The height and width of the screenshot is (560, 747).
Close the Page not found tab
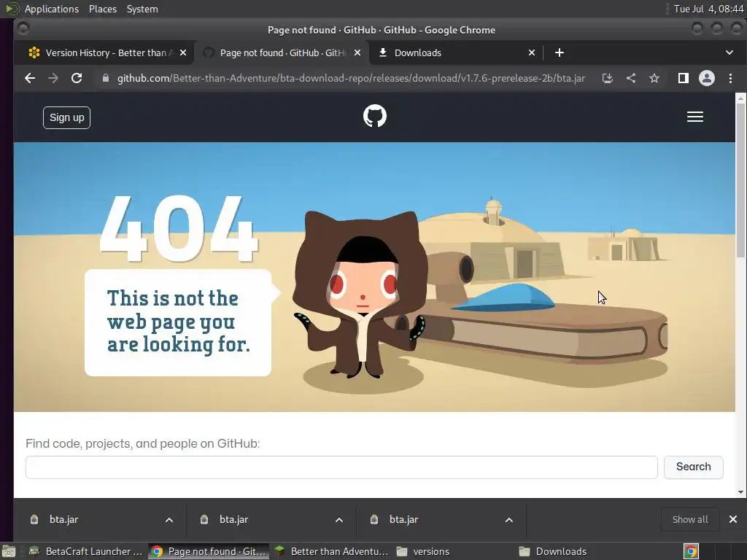pyautogui.click(x=357, y=52)
